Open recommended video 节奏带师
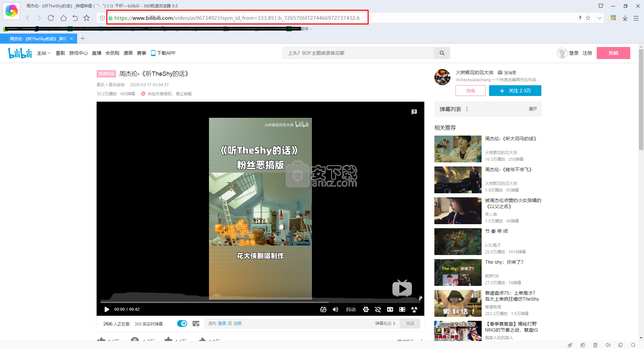The image size is (644, 349). pos(496,231)
